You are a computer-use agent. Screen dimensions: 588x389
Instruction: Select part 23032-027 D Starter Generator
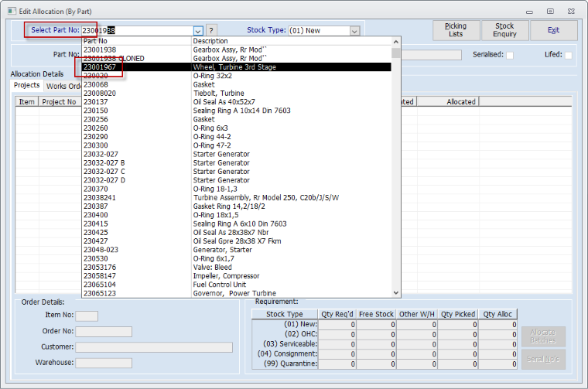(236, 180)
